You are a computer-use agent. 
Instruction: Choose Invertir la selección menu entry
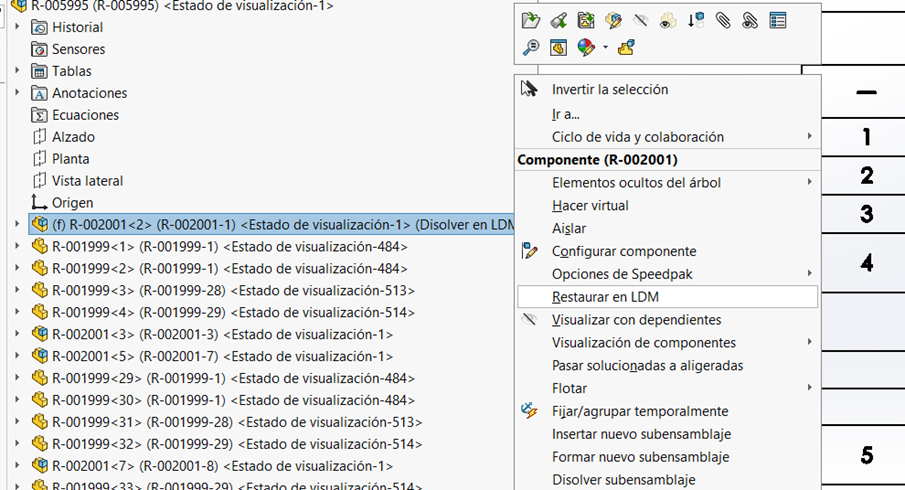click(x=667, y=89)
